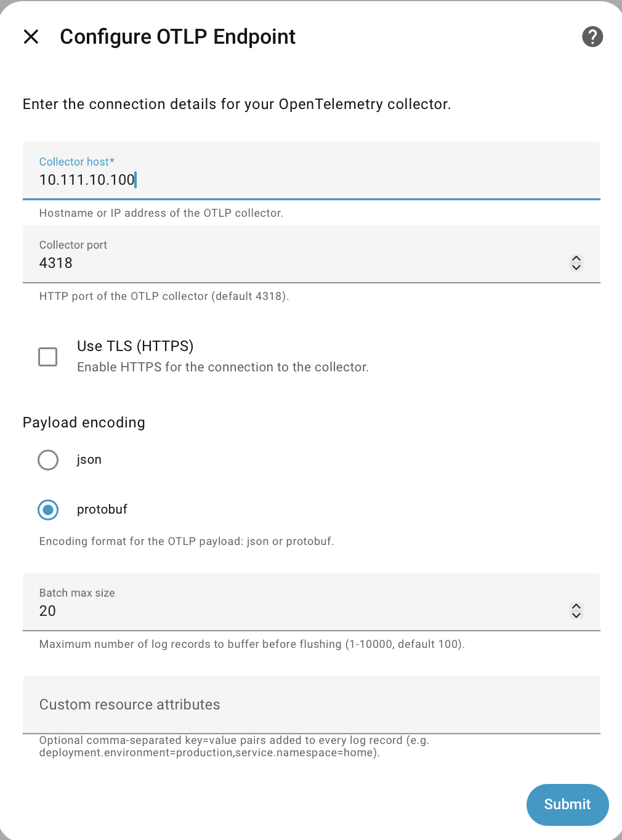Expand the Collector port number selector
The height and width of the screenshot is (840, 622).
pos(576,262)
